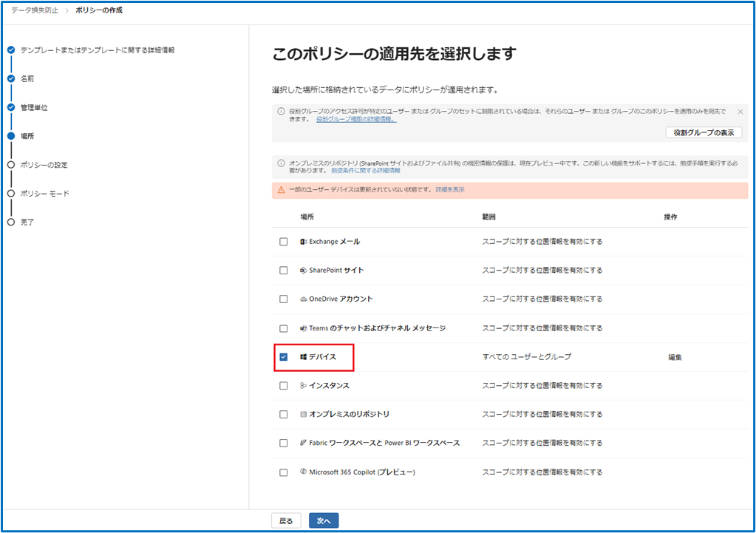Click the Teams icon in the list
756x533 pixels.
point(304,328)
